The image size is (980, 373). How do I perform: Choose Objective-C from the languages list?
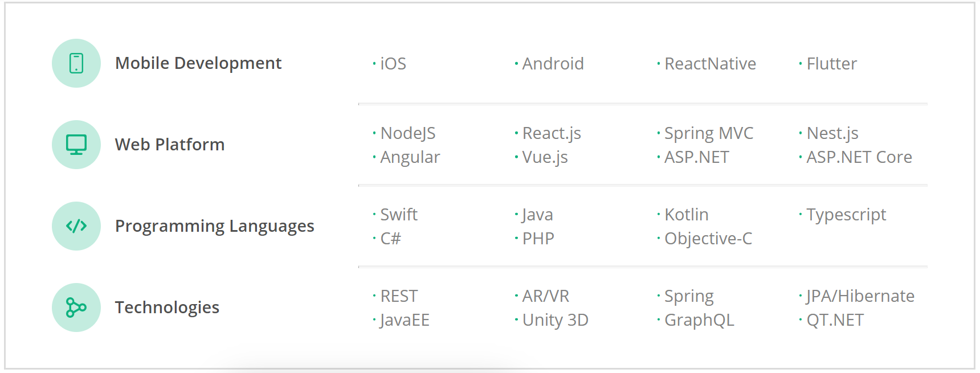tap(708, 239)
